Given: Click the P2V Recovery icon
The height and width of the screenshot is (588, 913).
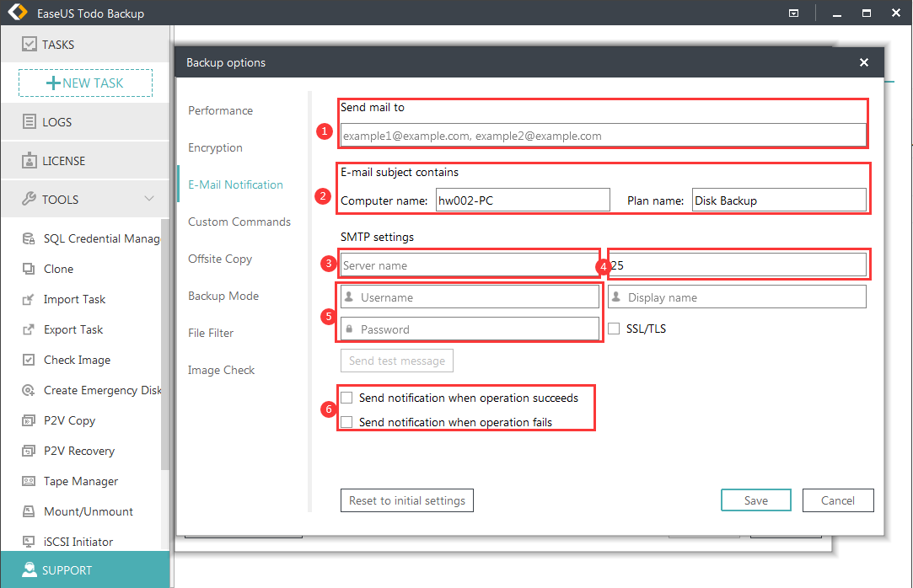Looking at the screenshot, I should click(29, 450).
